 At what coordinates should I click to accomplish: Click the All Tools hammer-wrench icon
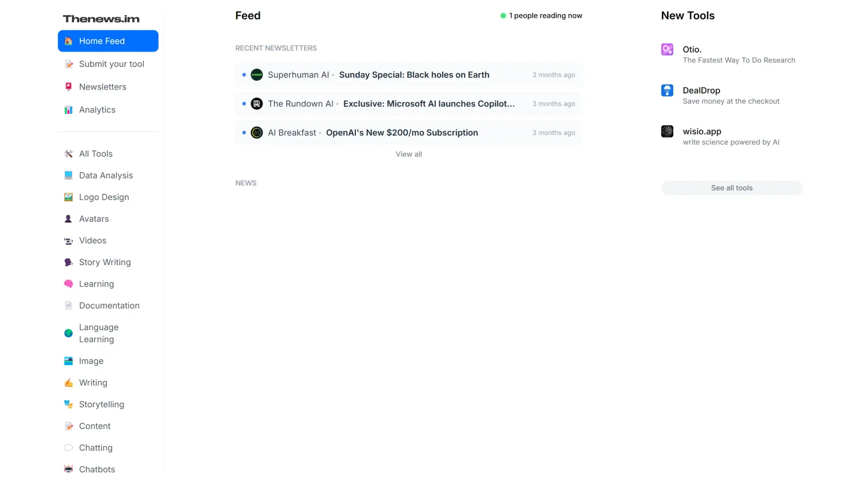68,154
